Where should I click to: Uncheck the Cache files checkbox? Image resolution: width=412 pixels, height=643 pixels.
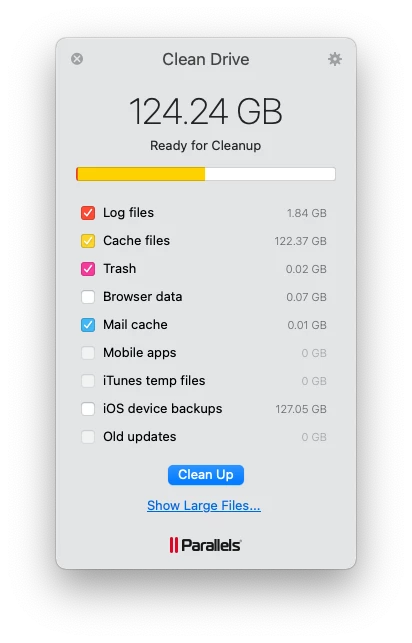pyautogui.click(x=88, y=241)
